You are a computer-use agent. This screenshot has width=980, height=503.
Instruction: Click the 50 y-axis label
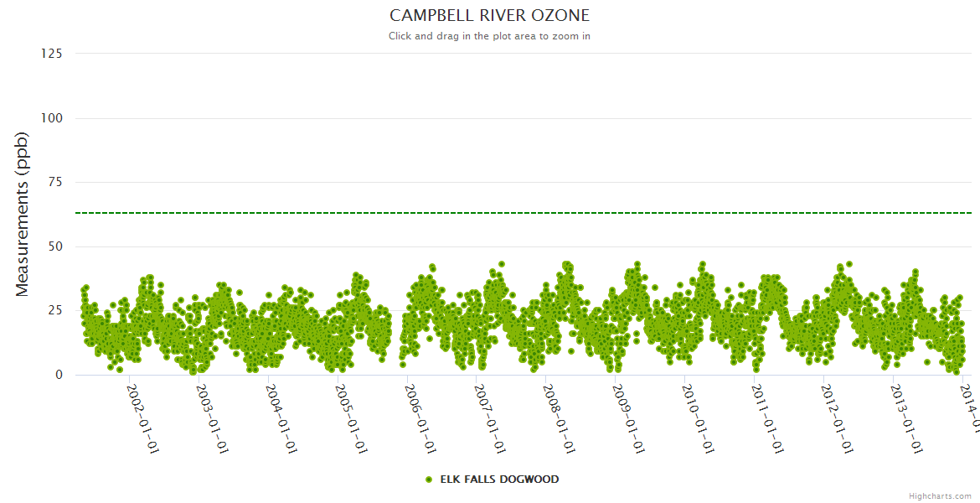54,246
